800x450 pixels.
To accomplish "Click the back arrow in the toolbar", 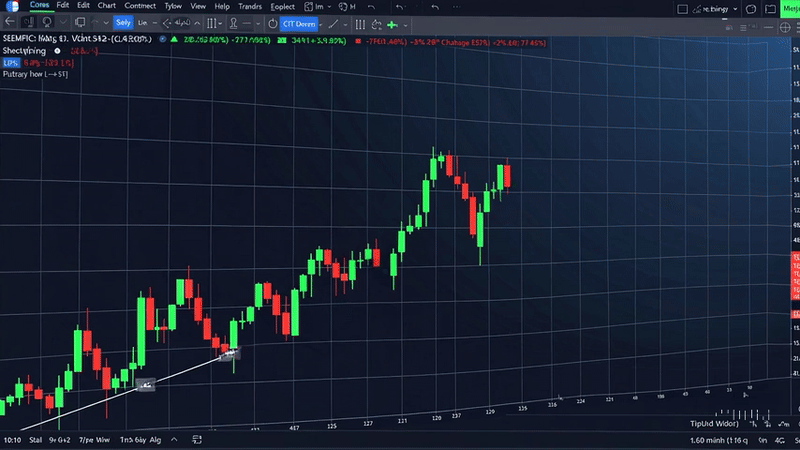I will click(x=10, y=22).
